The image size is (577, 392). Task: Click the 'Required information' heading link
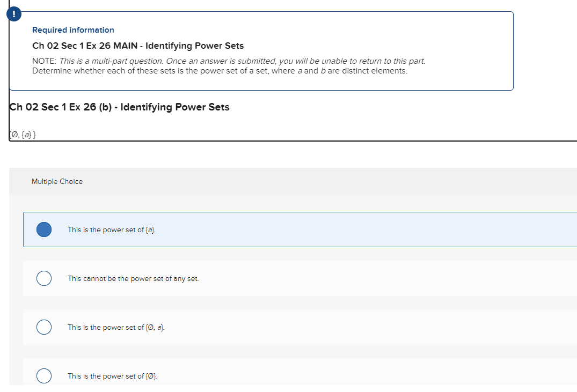(x=73, y=29)
